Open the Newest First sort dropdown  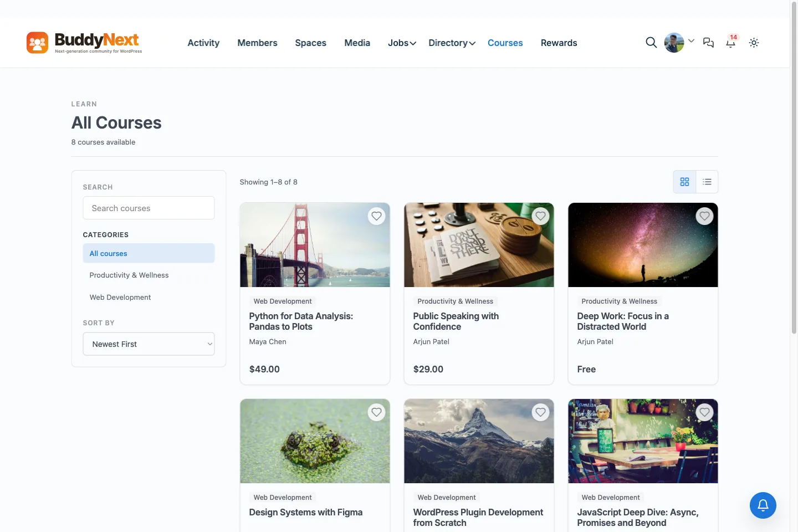(x=149, y=344)
